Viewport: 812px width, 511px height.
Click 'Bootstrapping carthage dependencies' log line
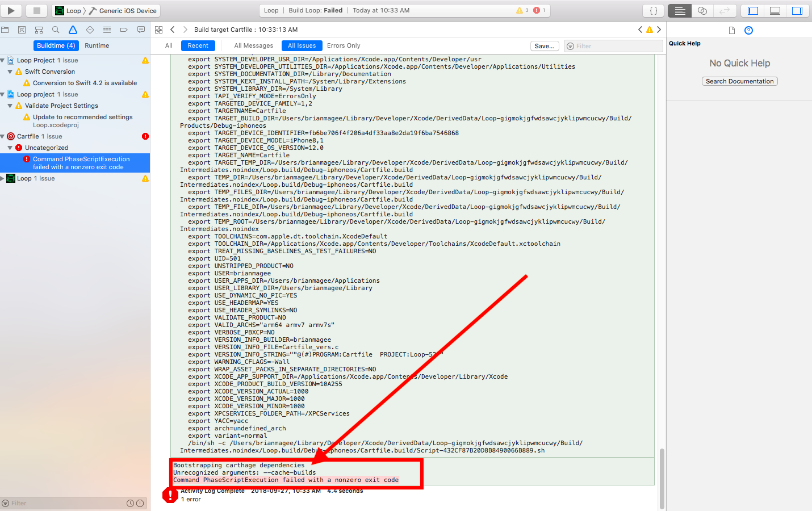click(x=239, y=465)
